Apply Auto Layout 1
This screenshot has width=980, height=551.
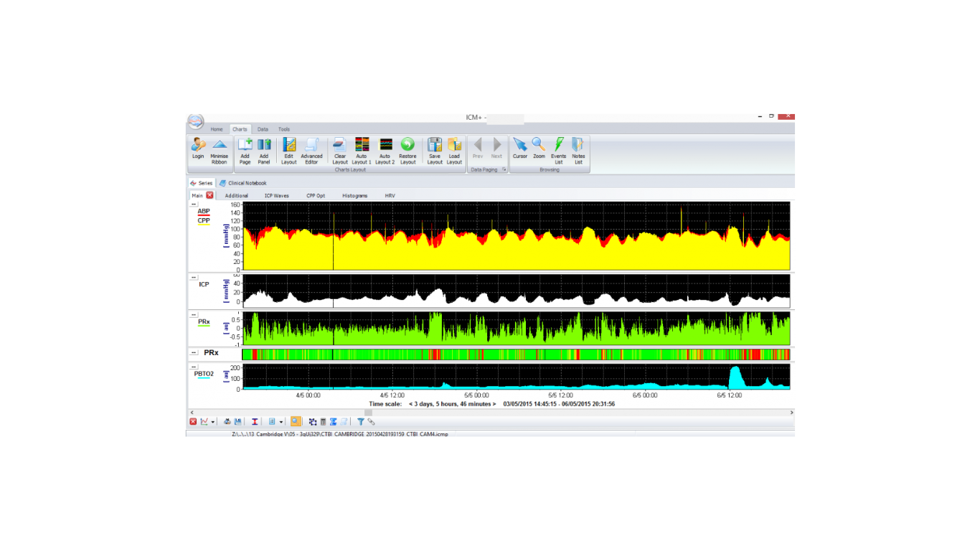tap(362, 149)
